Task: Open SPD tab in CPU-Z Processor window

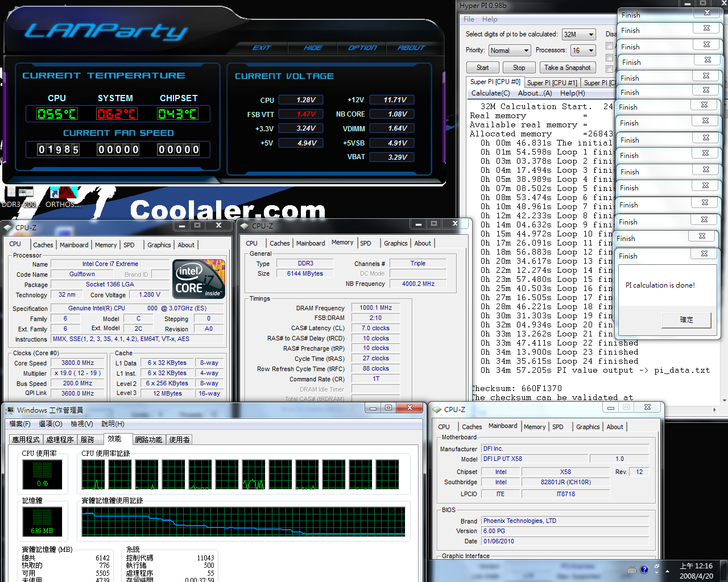Action: pyautogui.click(x=129, y=245)
